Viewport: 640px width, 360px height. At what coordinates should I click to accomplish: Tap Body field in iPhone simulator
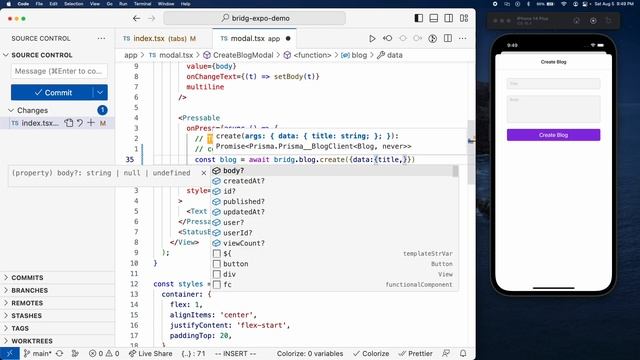tap(553, 109)
